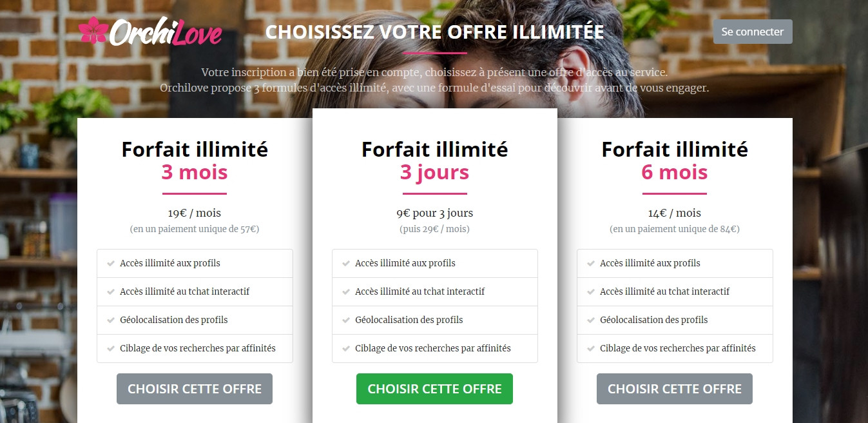Select the checkmark beside Accès illimité aux profils in 3 mois plan
Viewport: 868px width, 423px height.
[x=110, y=263]
